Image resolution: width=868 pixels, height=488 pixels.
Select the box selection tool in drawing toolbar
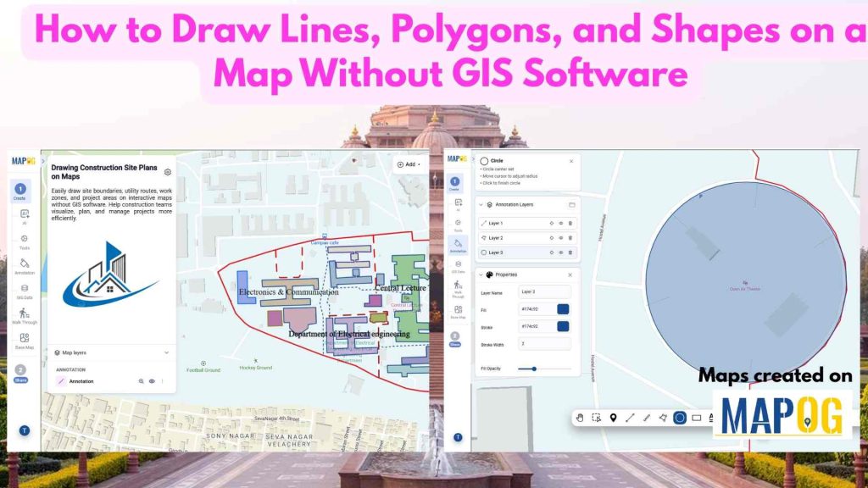pos(596,418)
